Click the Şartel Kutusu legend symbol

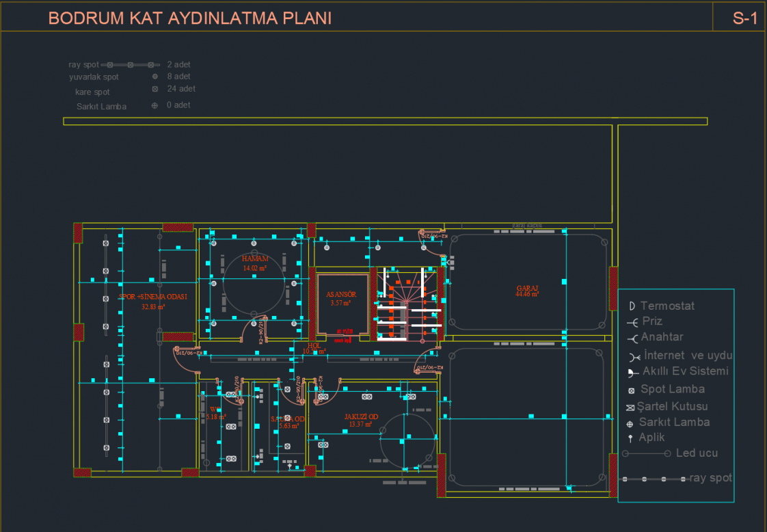pos(631,408)
